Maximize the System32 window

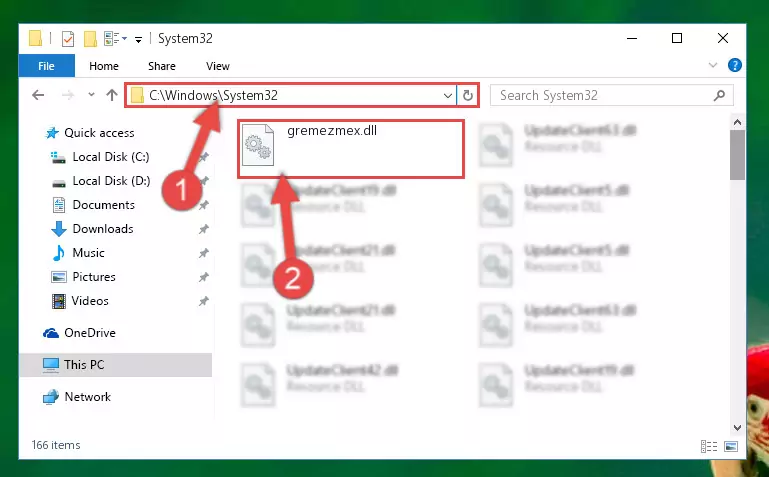677,38
